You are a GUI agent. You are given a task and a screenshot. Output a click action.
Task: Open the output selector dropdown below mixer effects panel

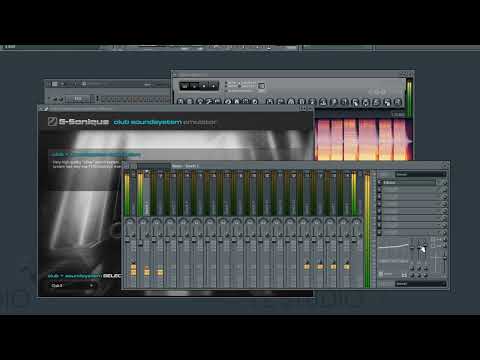[x=421, y=284]
